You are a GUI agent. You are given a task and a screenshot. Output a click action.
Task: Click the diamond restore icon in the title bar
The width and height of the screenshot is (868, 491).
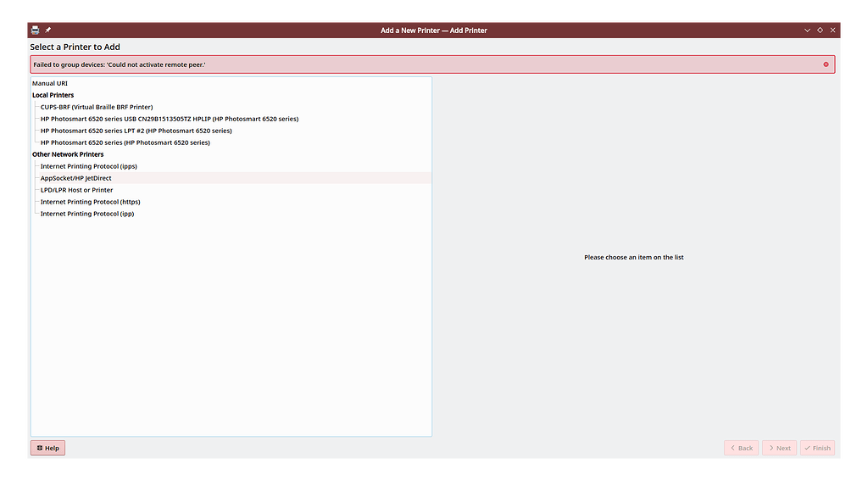coord(819,30)
